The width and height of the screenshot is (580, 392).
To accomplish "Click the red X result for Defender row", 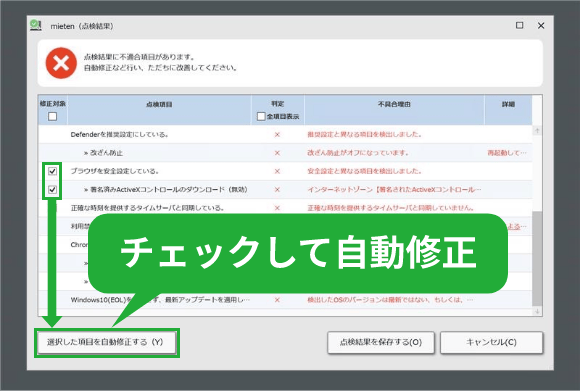I will point(277,135).
